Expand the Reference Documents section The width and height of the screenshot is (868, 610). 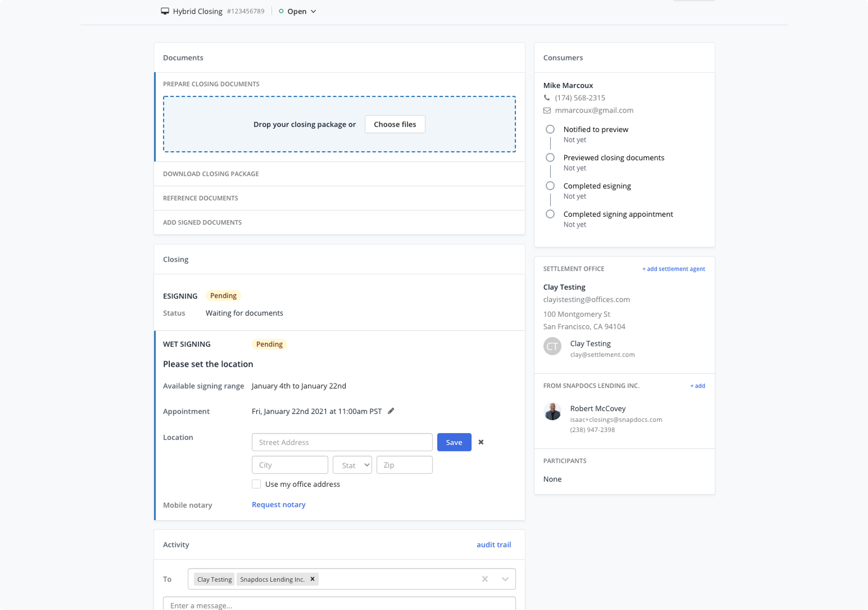[x=200, y=198]
